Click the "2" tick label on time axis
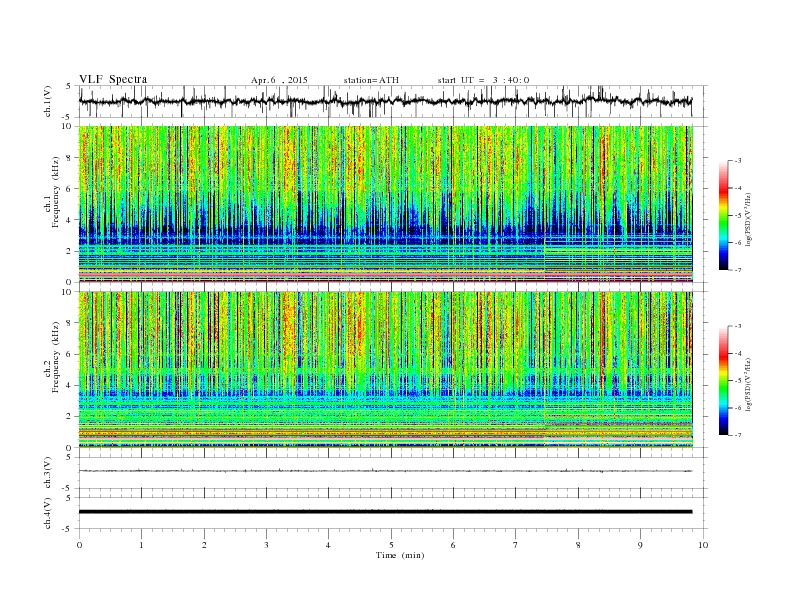The image size is (792, 612). pos(204,545)
